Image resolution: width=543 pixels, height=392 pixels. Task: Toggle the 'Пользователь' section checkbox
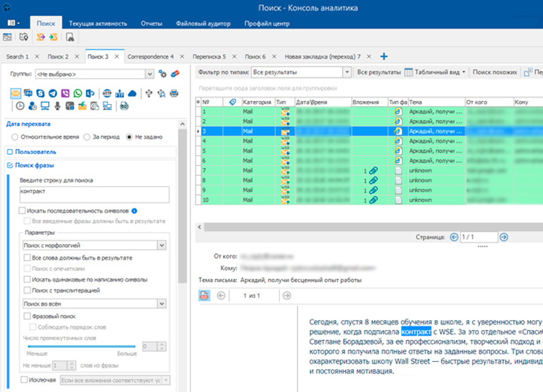click(x=10, y=151)
